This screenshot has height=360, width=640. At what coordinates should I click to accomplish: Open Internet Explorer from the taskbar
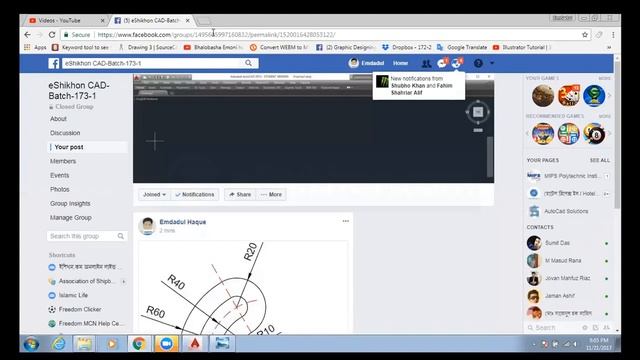pyautogui.click(x=58, y=344)
